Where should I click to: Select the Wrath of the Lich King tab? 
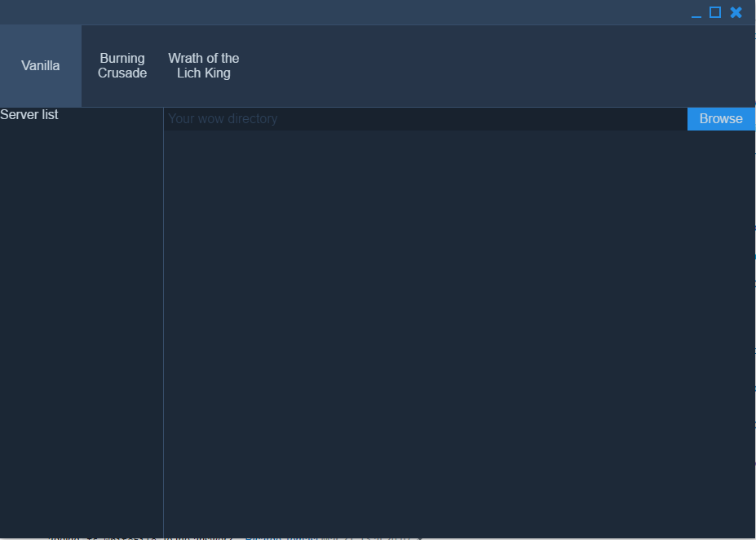point(204,66)
